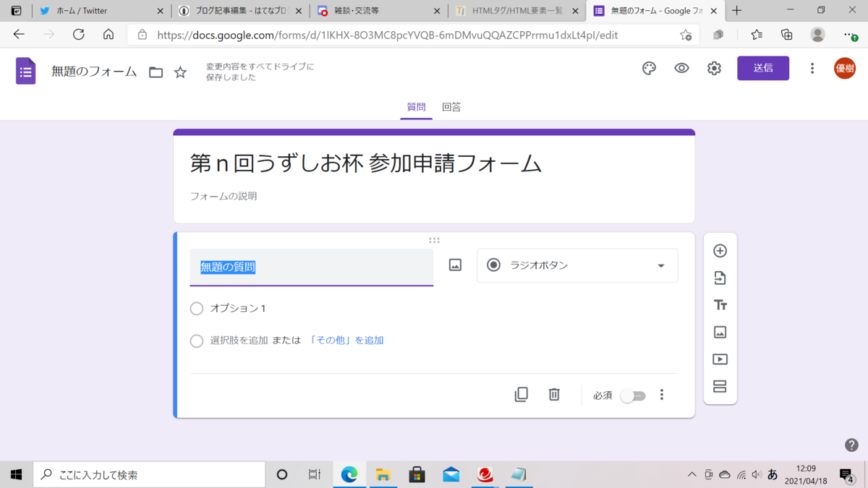The height and width of the screenshot is (488, 868).
Task: Switch to the 回答 tab
Action: pyautogui.click(x=451, y=106)
